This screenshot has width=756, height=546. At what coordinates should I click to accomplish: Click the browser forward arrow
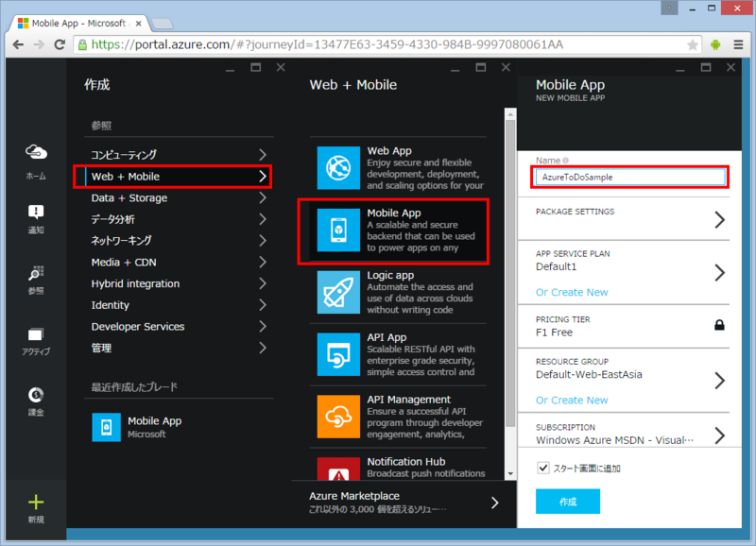39,44
